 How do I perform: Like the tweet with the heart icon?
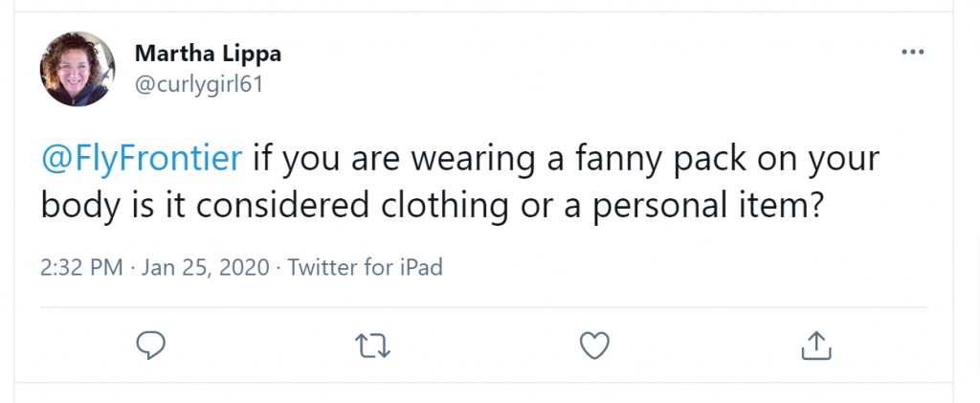(x=594, y=345)
